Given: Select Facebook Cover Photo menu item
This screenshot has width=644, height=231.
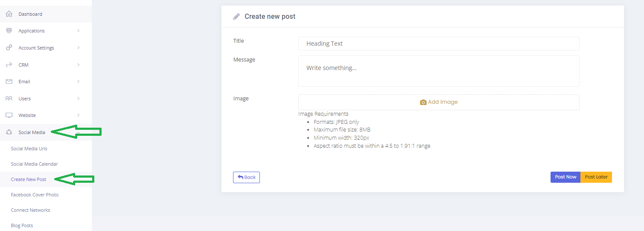Looking at the screenshot, I should click(x=35, y=195).
